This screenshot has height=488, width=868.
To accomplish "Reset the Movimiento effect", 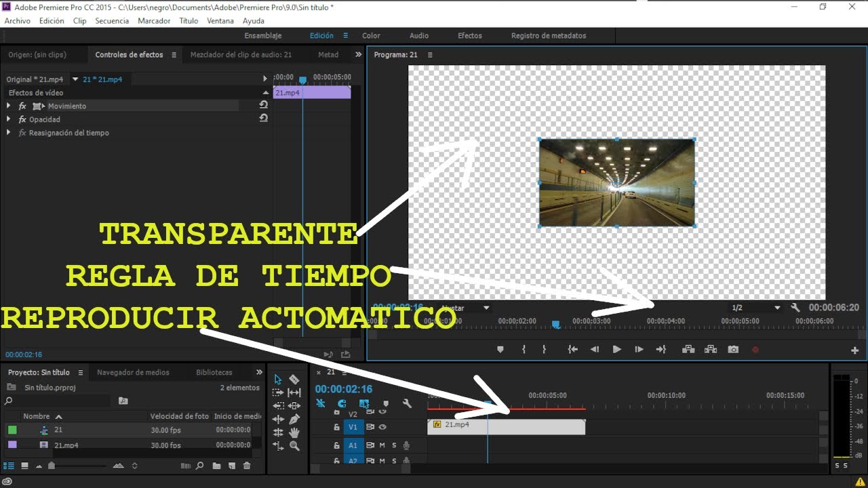I will pyautogui.click(x=263, y=105).
